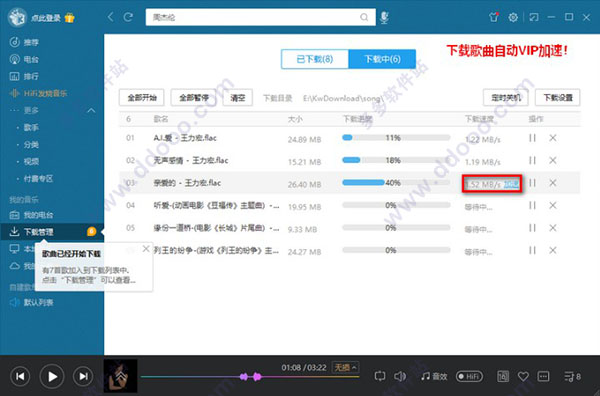
Task: Click the search magnifier icon
Action: 364,17
